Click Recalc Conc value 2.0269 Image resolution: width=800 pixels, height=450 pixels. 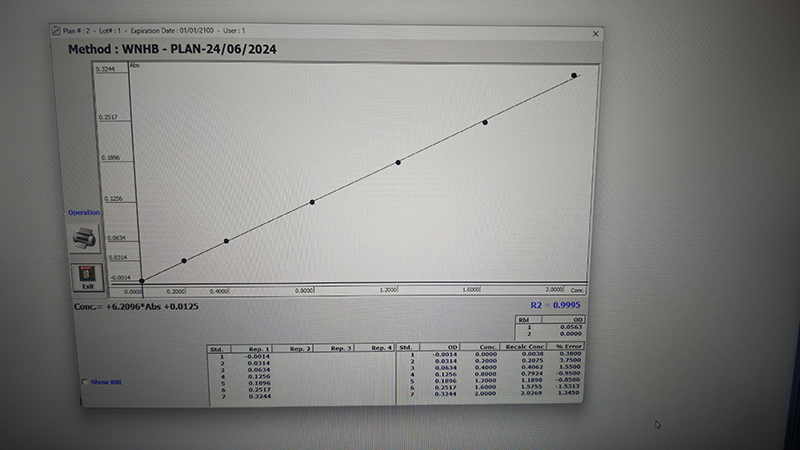click(x=532, y=393)
